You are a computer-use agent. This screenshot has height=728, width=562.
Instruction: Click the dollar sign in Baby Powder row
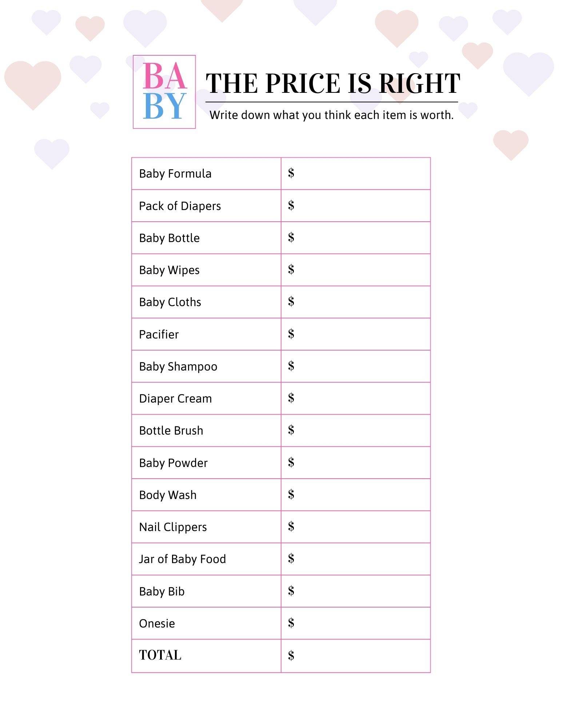pyautogui.click(x=291, y=462)
